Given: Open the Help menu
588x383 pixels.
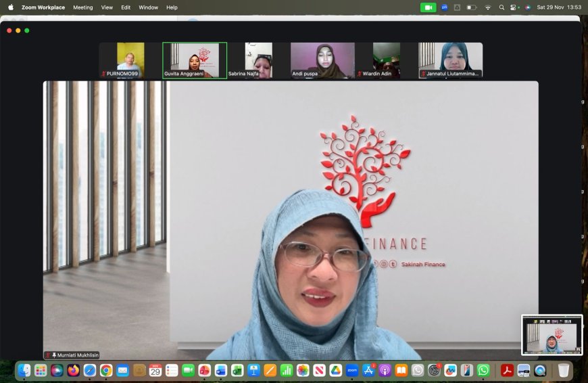Looking at the screenshot, I should coord(172,7).
